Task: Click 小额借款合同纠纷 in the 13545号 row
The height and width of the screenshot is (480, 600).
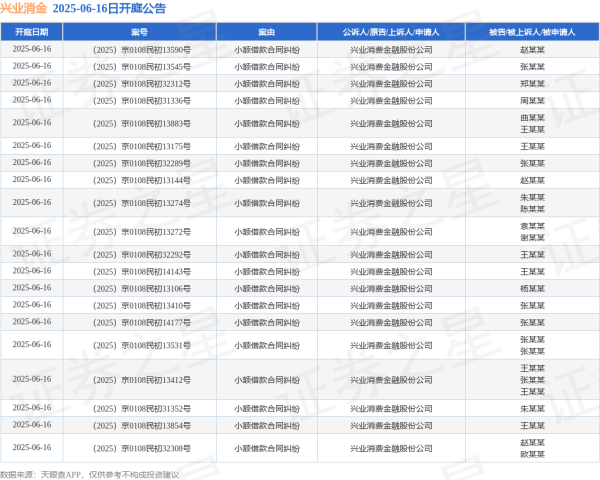Action: coord(267,67)
